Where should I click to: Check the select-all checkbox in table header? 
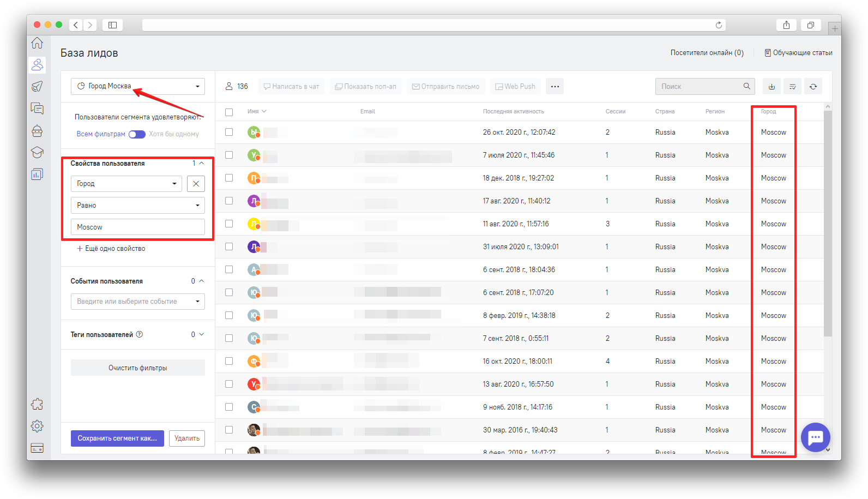click(229, 112)
